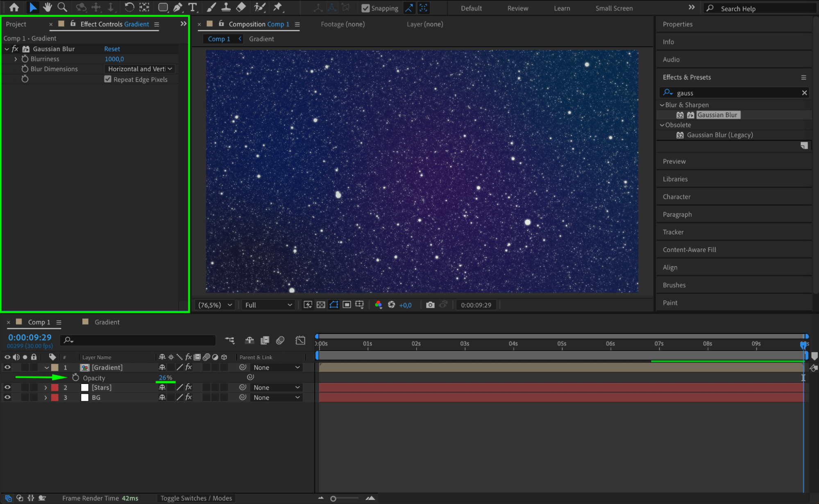
Task: Open viewer resolution Full dropdown
Action: 268,305
